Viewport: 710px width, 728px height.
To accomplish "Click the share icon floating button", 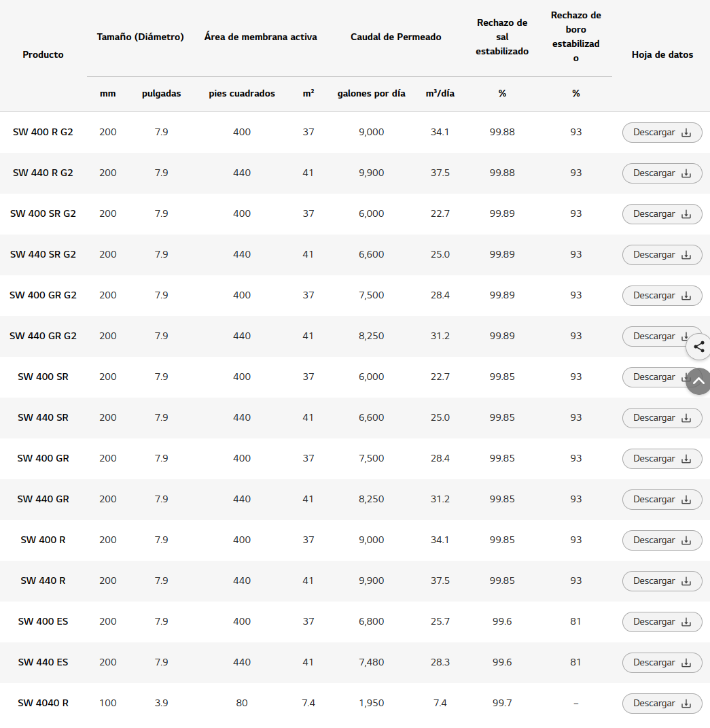I will tap(698, 347).
